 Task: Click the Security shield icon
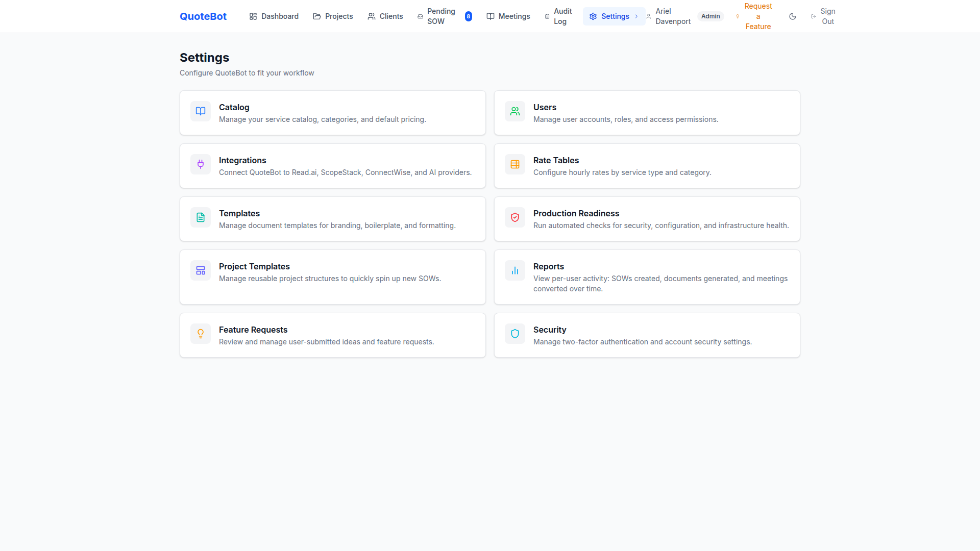tap(514, 333)
